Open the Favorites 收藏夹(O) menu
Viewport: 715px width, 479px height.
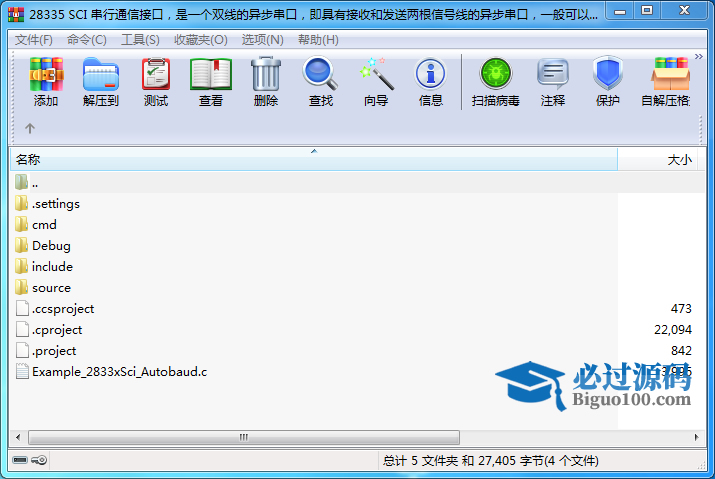201,40
